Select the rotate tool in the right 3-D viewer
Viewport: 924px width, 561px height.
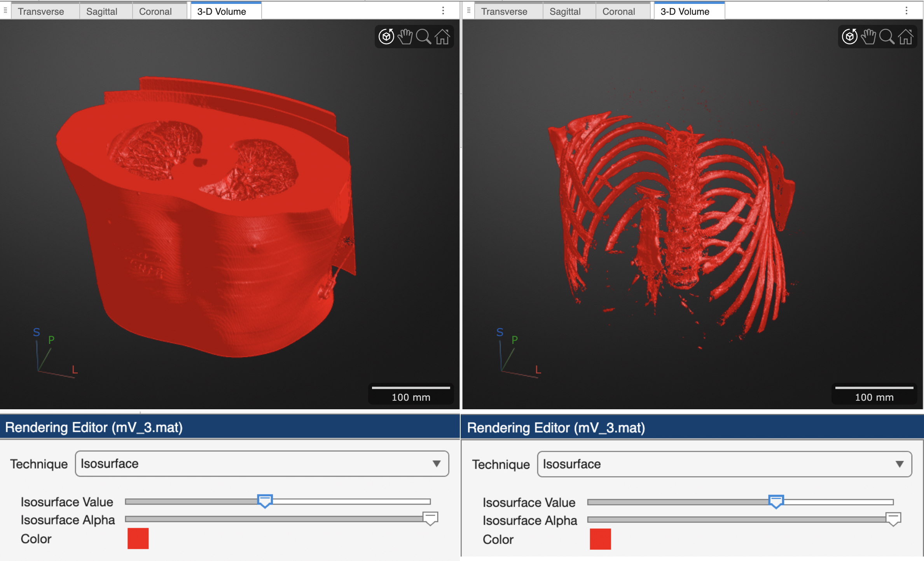point(850,36)
